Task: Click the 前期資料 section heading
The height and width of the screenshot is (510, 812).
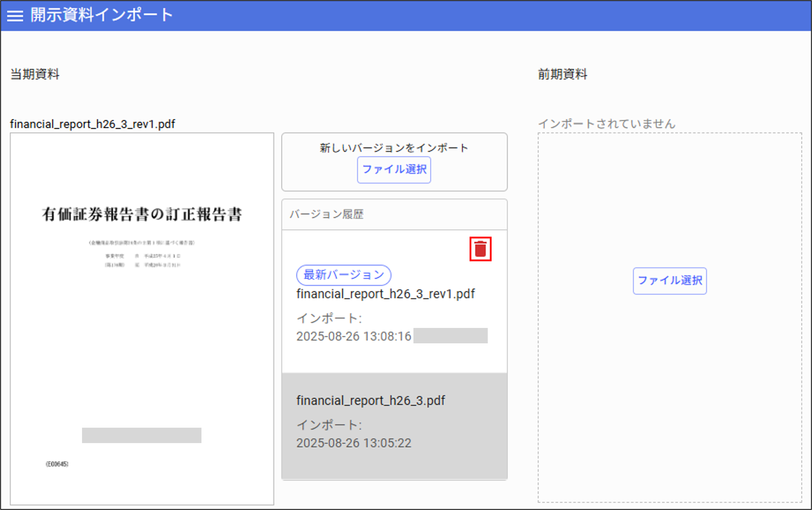Action: click(x=562, y=74)
